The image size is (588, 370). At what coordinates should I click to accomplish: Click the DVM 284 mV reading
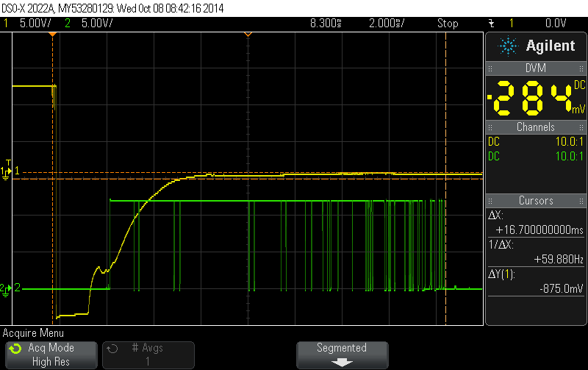tap(536, 97)
